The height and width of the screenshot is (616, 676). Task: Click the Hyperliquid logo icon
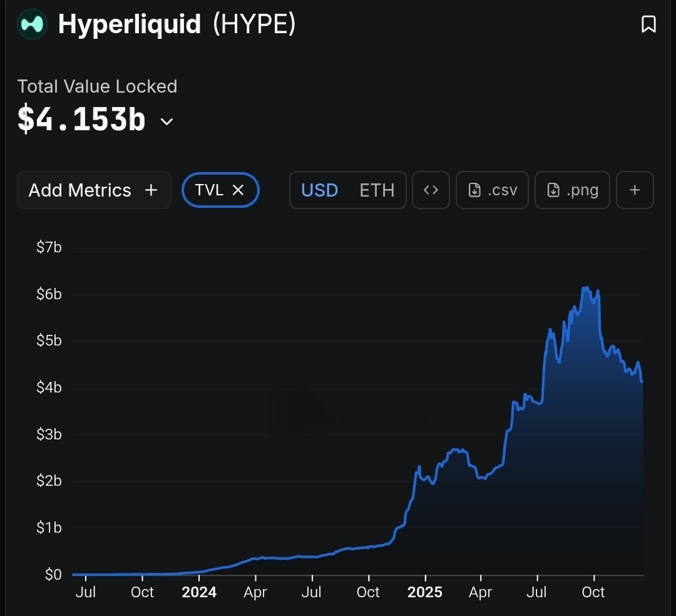(x=33, y=24)
